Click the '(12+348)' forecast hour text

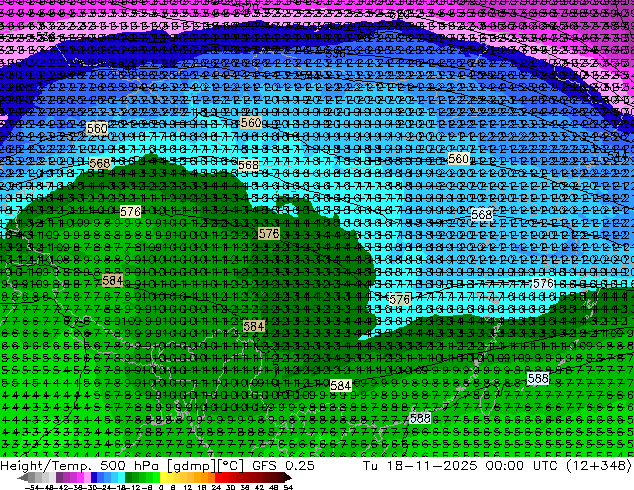598,466
